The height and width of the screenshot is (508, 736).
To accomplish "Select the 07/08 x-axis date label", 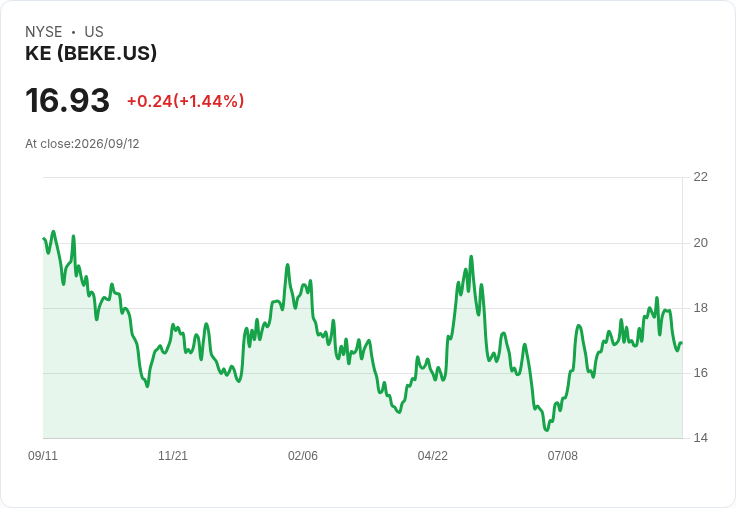I will 563,455.
